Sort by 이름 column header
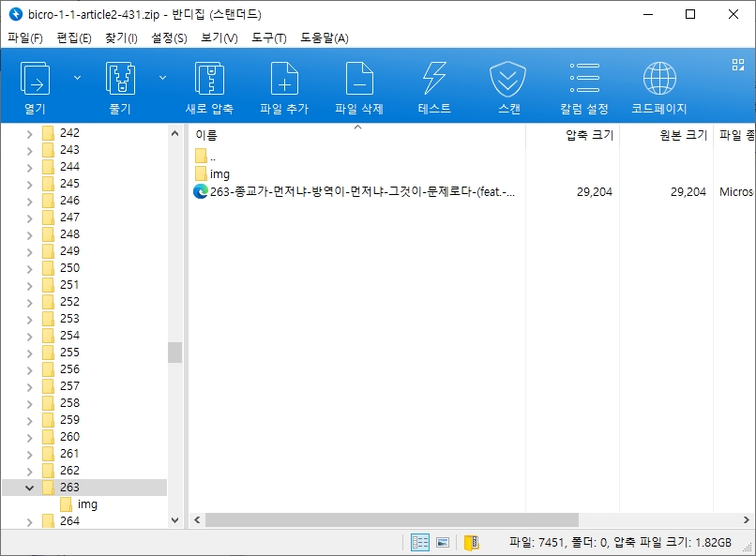Screen dimensions: 756x556 pos(357,135)
